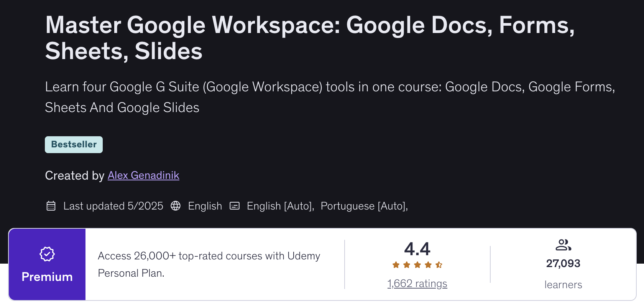The width and height of the screenshot is (644, 307).
Task: Click the course subtitle description text
Action: point(330,97)
